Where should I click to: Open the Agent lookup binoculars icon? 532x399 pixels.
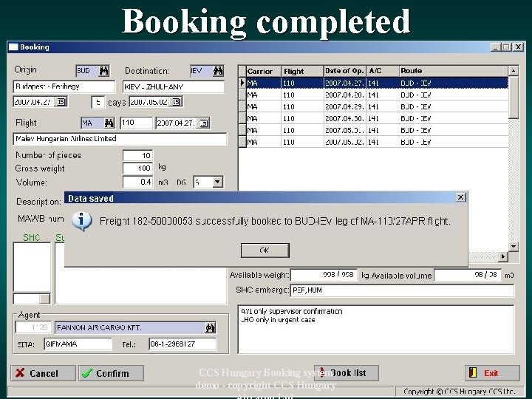(x=210, y=328)
